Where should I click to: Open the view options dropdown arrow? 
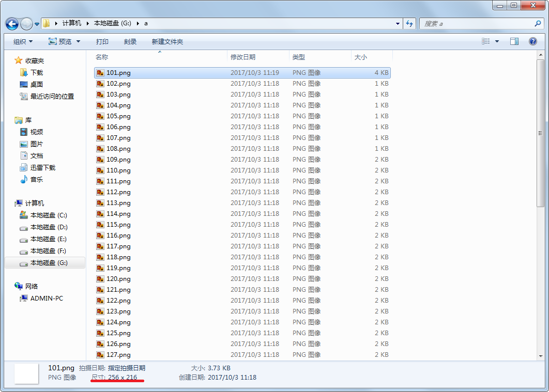point(497,42)
